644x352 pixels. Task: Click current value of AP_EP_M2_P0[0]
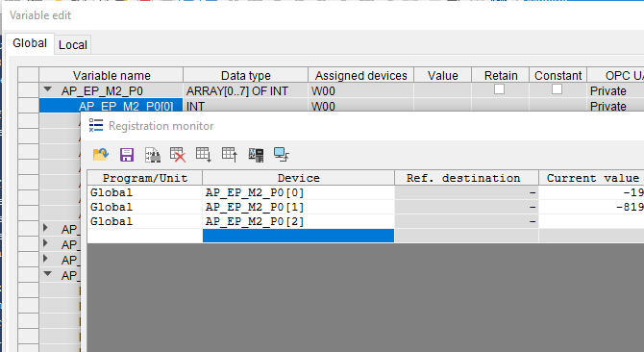tap(591, 192)
